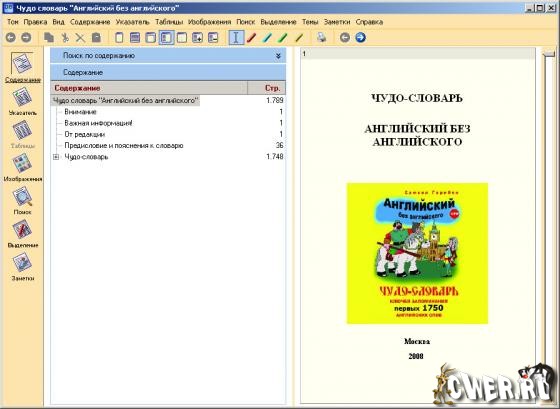Click the blue forward arrow button
Screen dimensions: 560x409
tap(360, 37)
